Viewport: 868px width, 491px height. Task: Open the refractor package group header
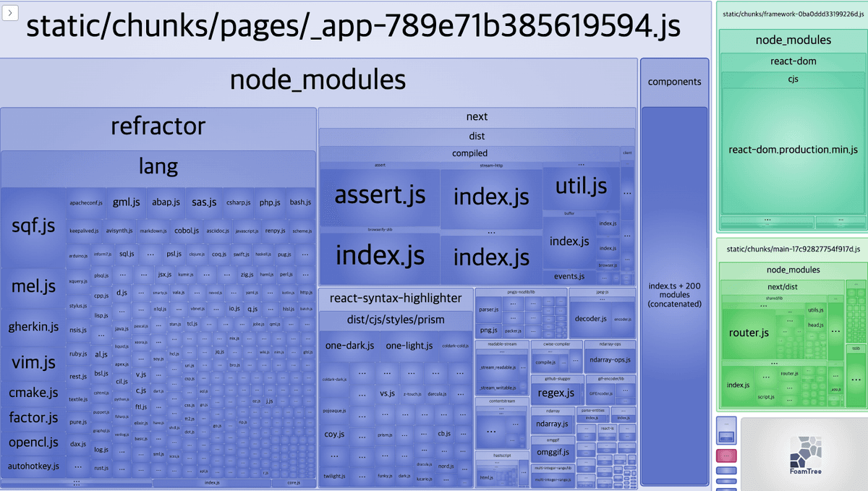[158, 127]
